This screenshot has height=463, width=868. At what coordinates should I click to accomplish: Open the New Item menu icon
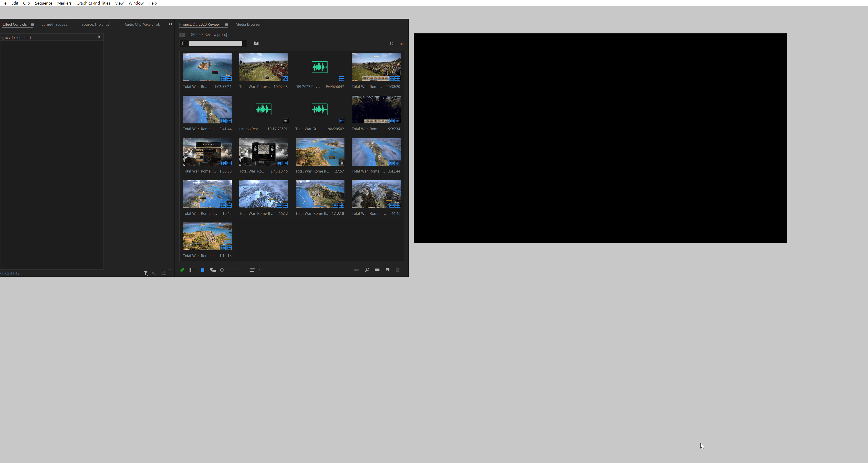coord(387,270)
